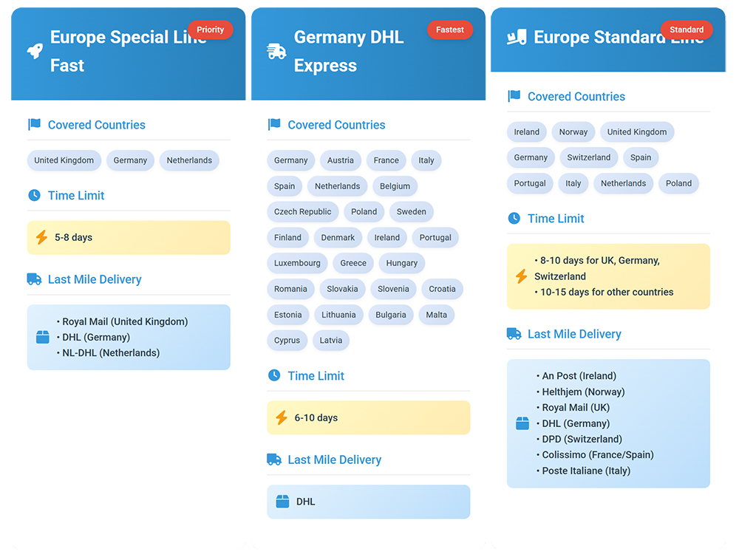
Task: Click the Latvia country tag
Action: click(x=330, y=341)
